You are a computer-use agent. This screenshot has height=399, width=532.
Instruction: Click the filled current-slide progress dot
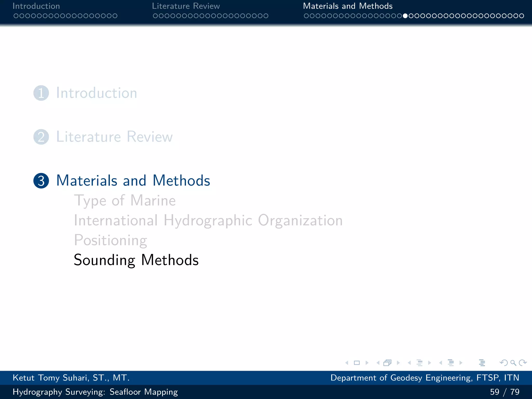pyautogui.click(x=405, y=16)
